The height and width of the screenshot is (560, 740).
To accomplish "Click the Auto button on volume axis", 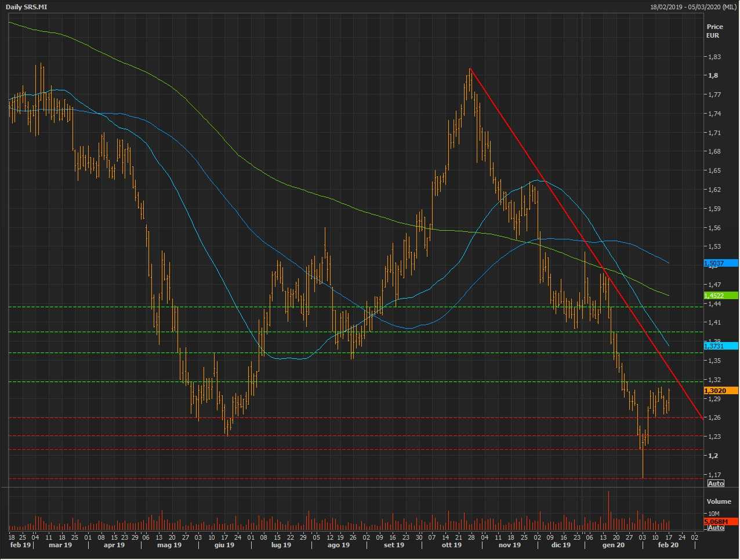I will pos(716,528).
